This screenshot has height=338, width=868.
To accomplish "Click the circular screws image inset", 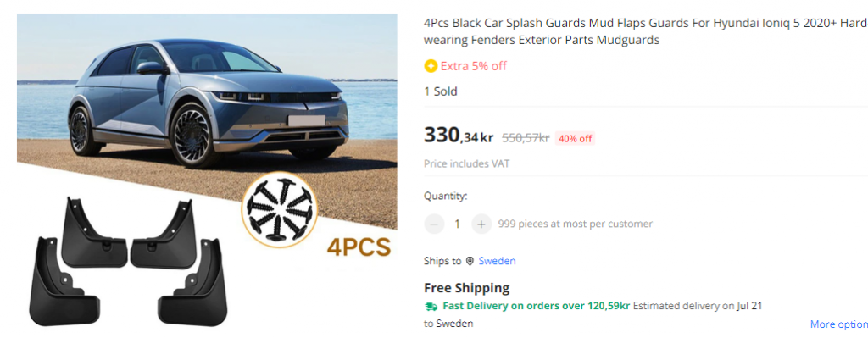I will (x=280, y=211).
